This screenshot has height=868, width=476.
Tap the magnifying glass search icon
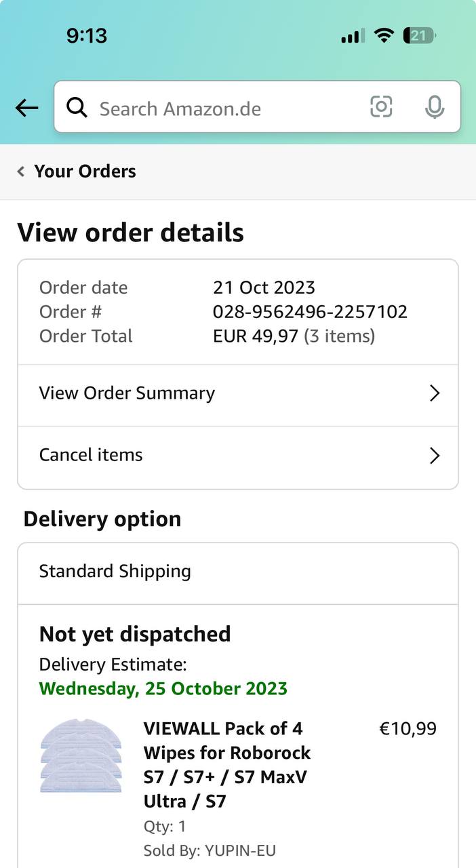coord(77,107)
